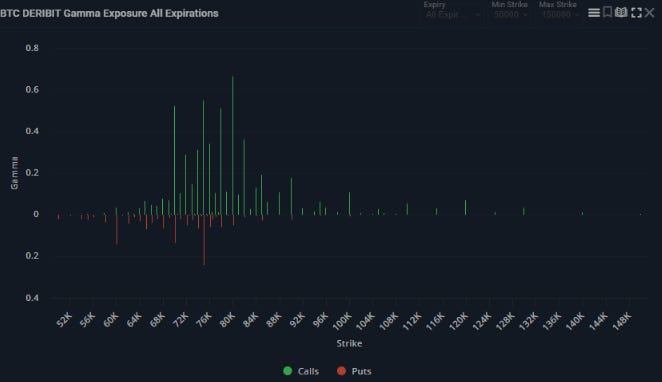This screenshot has width=662, height=382.
Task: Open the Min Strike dropdown
Action: click(510, 15)
